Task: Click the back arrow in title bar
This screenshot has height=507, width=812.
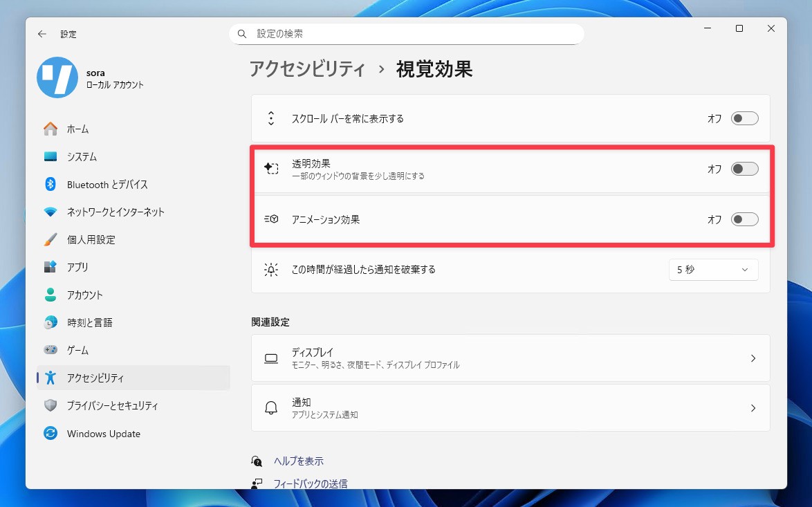Action: pos(42,34)
